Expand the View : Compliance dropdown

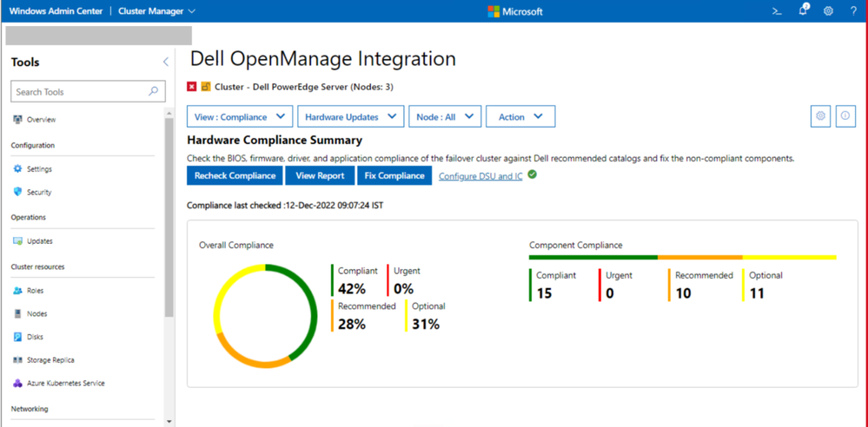(240, 116)
